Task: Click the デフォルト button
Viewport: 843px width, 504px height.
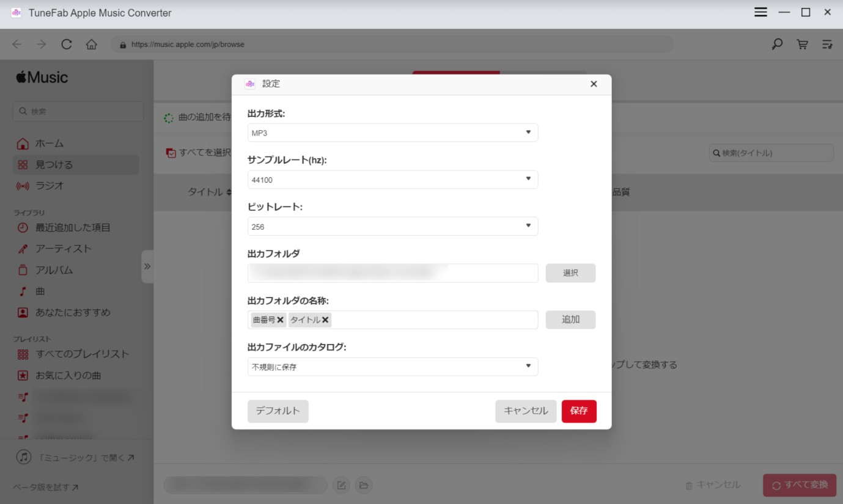Action: pos(278,411)
